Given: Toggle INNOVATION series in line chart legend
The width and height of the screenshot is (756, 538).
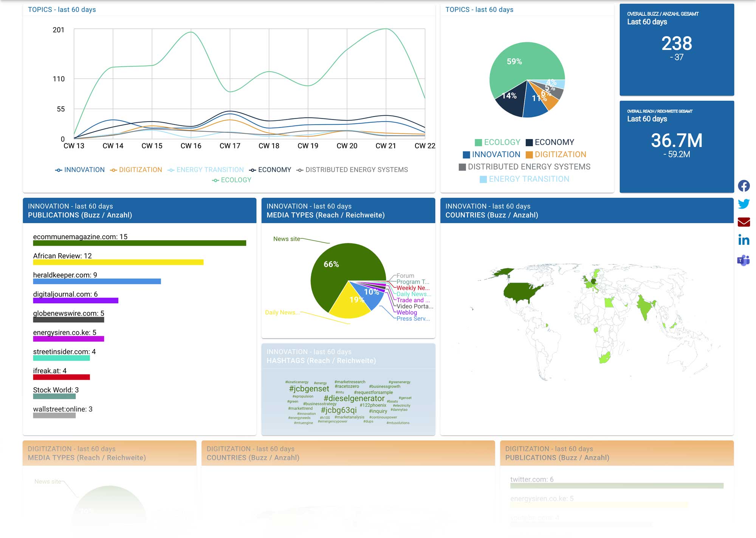Looking at the screenshot, I should 80,170.
